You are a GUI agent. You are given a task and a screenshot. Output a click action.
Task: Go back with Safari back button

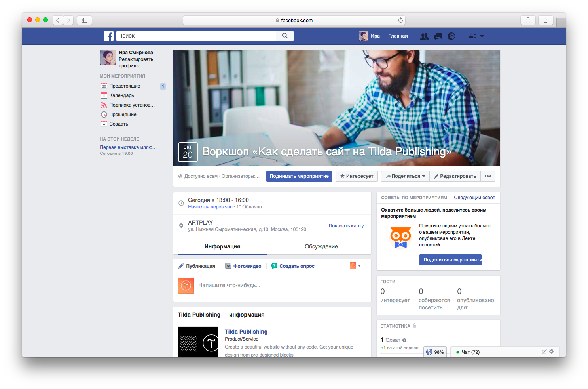[x=58, y=20]
